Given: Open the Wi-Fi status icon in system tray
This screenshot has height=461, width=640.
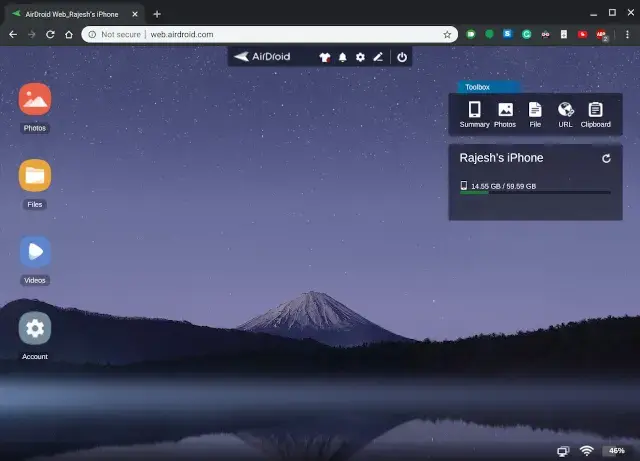Looking at the screenshot, I should 587,450.
